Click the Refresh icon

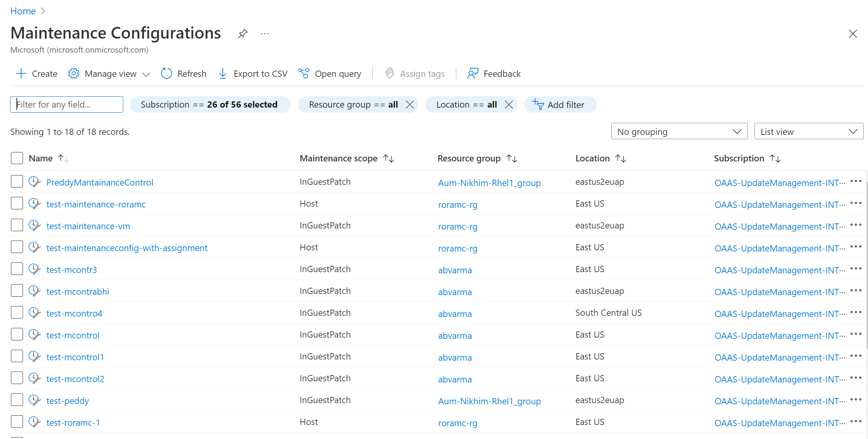[x=166, y=73]
